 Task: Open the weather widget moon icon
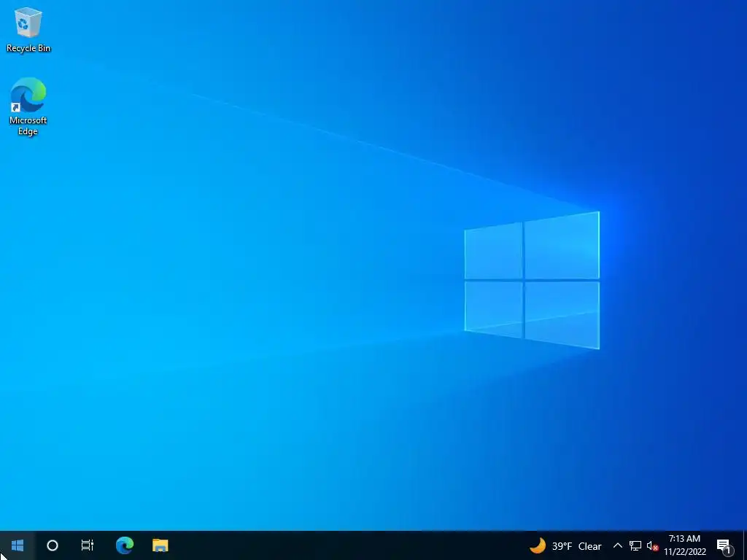click(x=538, y=545)
